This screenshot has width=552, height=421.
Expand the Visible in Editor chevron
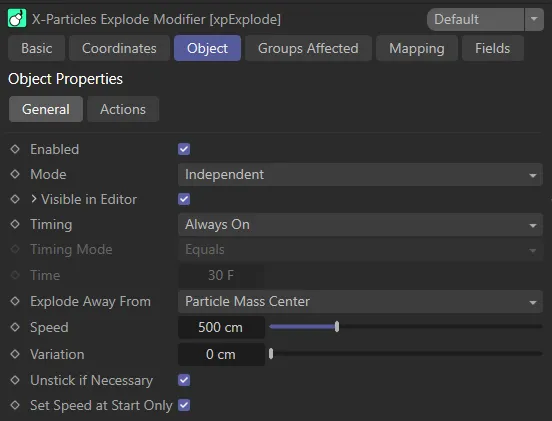(x=34, y=199)
